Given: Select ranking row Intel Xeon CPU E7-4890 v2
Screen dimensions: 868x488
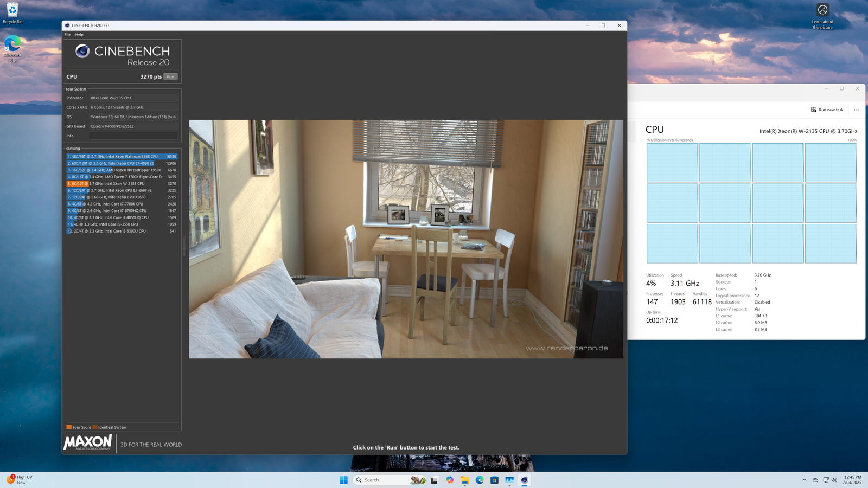Looking at the screenshot, I should pyautogui.click(x=122, y=163).
